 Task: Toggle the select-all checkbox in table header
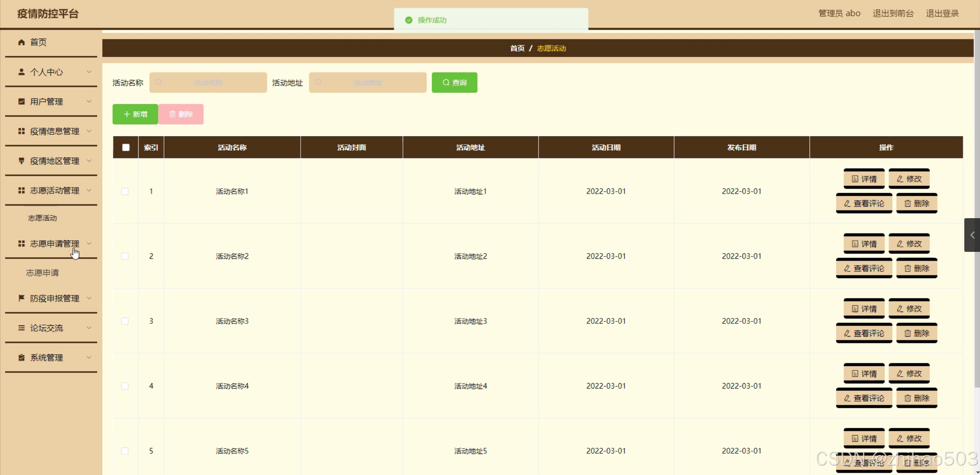(x=126, y=147)
